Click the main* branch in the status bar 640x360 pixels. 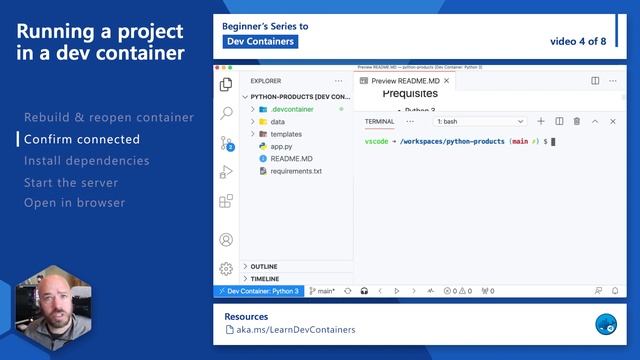(322, 291)
